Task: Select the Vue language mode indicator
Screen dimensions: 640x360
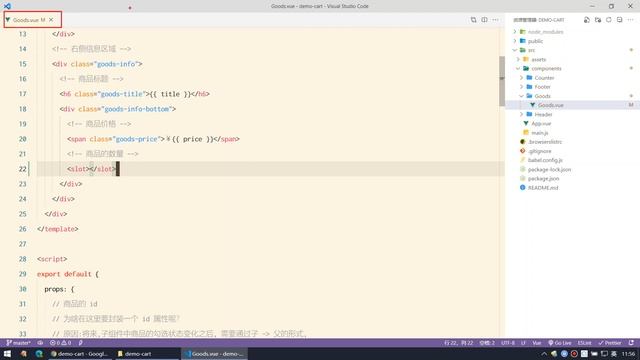Action: click(x=537, y=343)
